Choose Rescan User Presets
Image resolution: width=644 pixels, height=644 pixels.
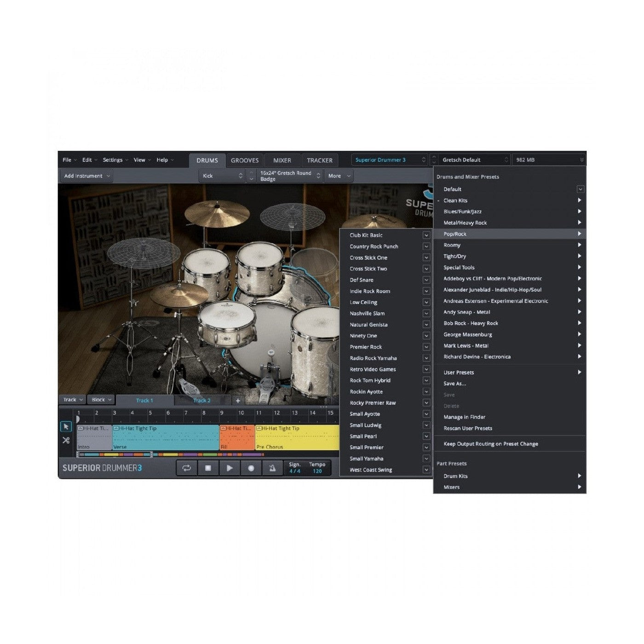[x=510, y=428]
